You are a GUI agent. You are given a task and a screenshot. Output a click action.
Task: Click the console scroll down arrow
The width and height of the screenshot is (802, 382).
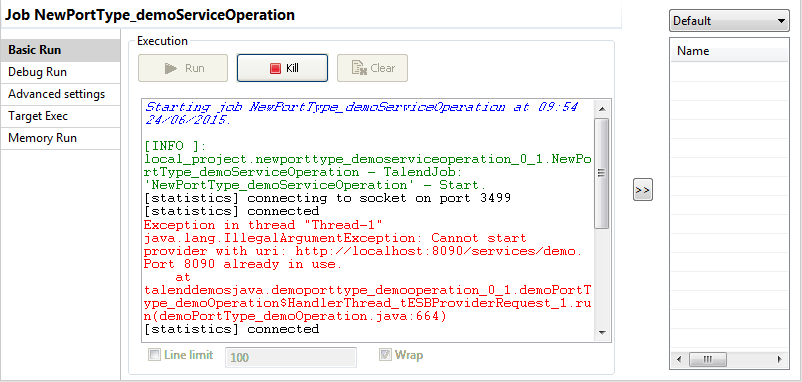pyautogui.click(x=602, y=332)
